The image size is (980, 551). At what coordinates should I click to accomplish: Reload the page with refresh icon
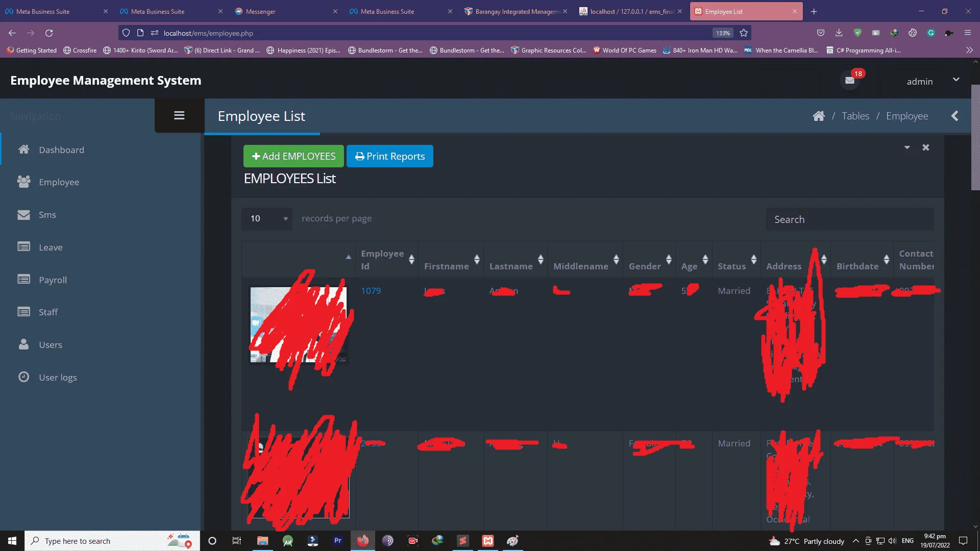point(49,33)
